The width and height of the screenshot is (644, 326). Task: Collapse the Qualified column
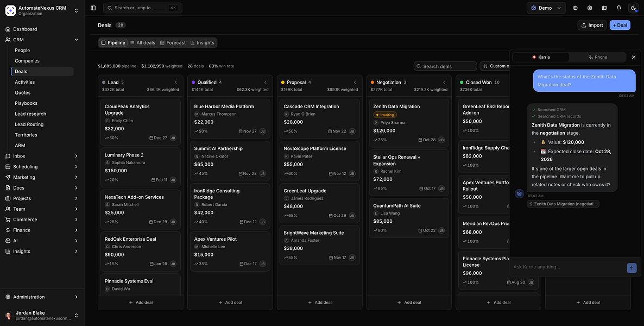point(266,82)
